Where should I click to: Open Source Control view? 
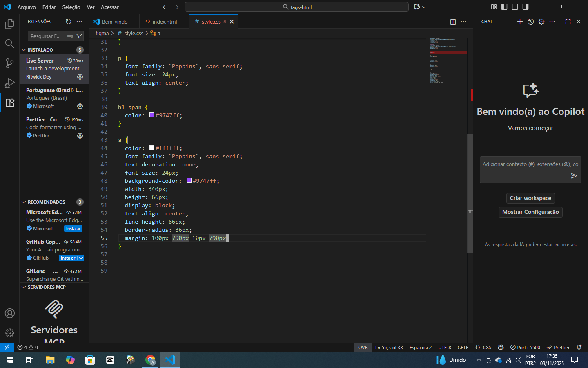pyautogui.click(x=9, y=63)
